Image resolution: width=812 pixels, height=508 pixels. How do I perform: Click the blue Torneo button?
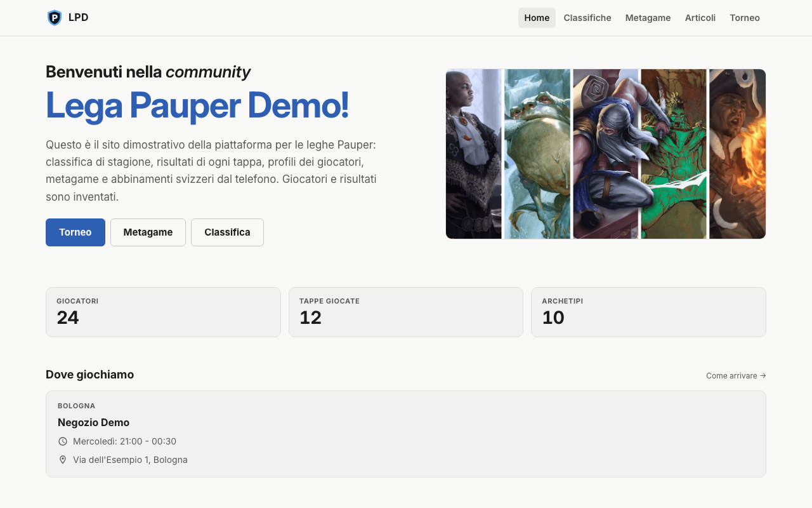pyautogui.click(x=75, y=232)
